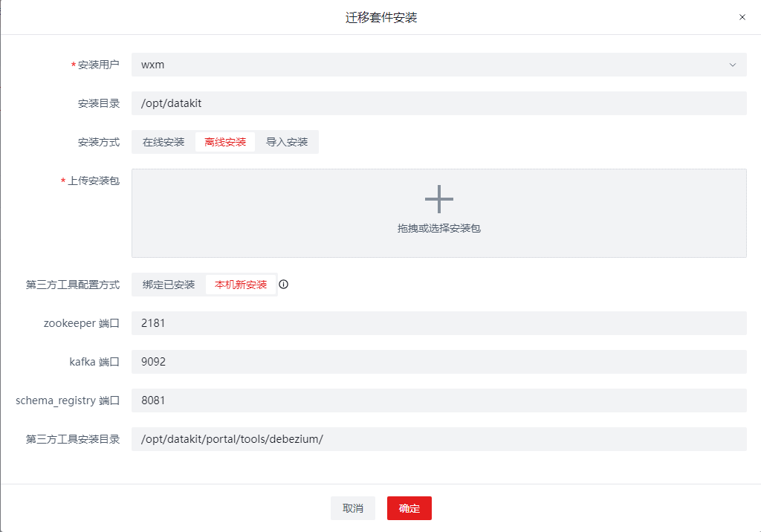Select 离线安装 installation method
761x532 pixels.
pyautogui.click(x=225, y=141)
